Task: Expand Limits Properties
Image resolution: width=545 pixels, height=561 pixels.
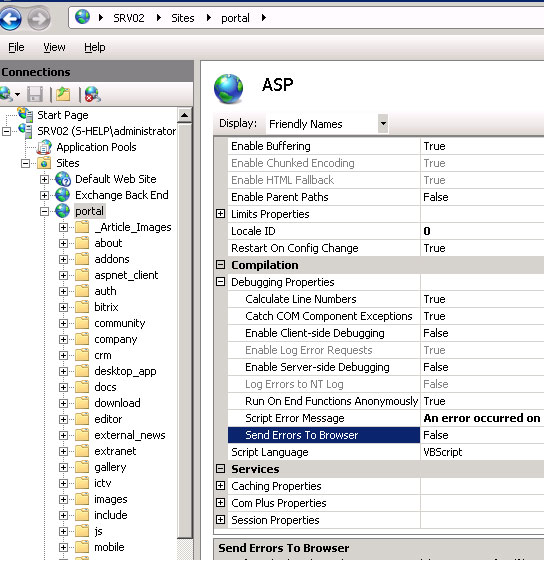Action: point(221,214)
